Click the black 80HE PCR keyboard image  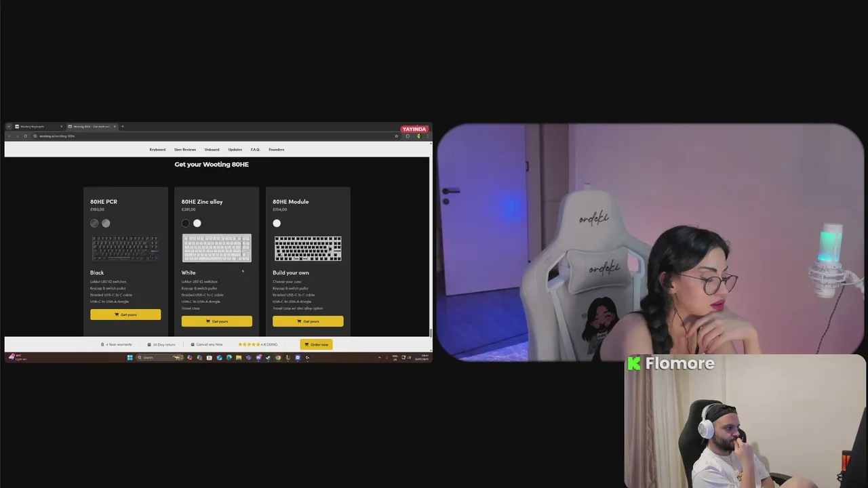coord(125,248)
